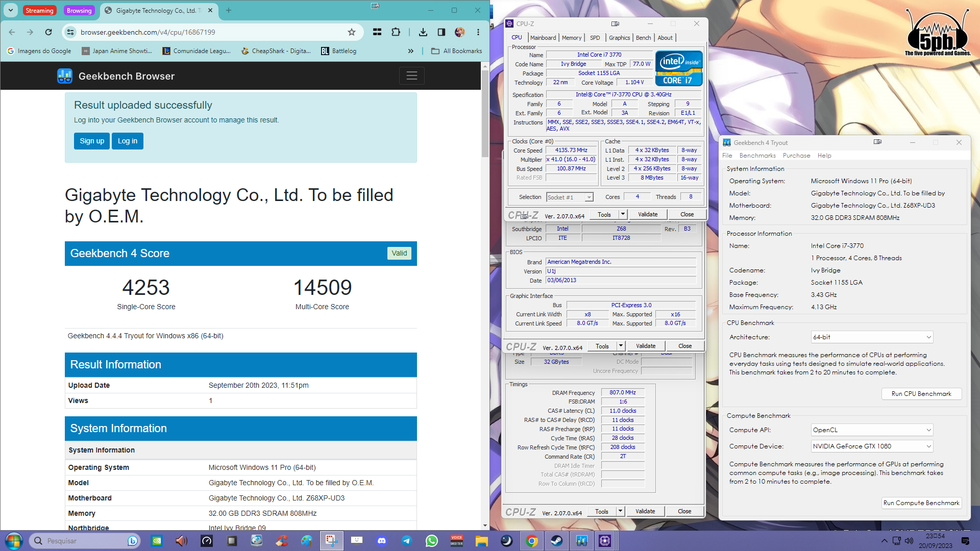
Task: Open Steam from the taskbar
Action: (x=556, y=541)
